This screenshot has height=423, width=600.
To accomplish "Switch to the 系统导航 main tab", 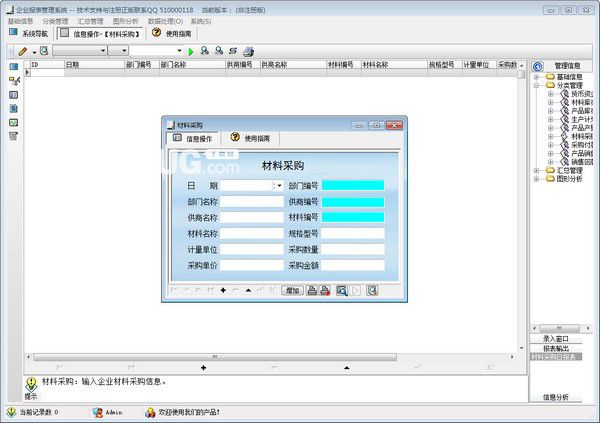I will [29, 34].
